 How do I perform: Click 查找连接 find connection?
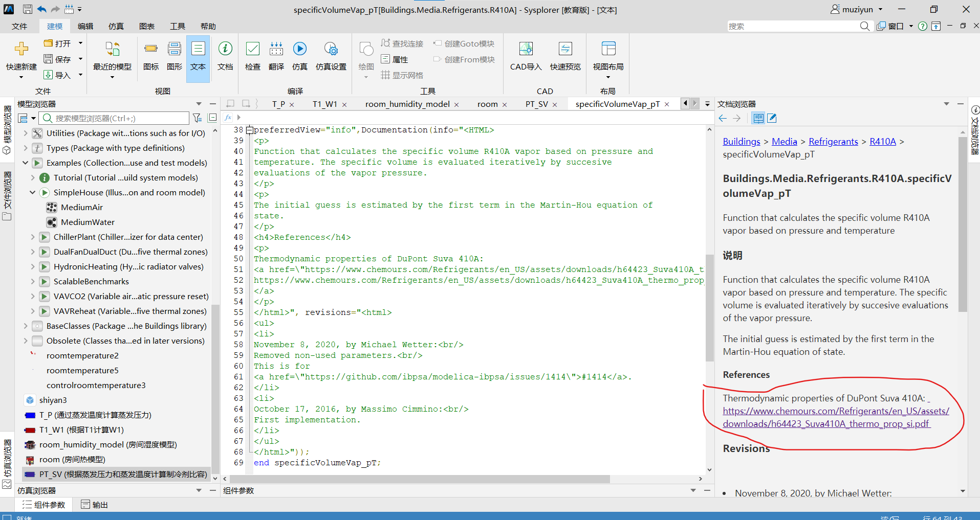(x=402, y=44)
